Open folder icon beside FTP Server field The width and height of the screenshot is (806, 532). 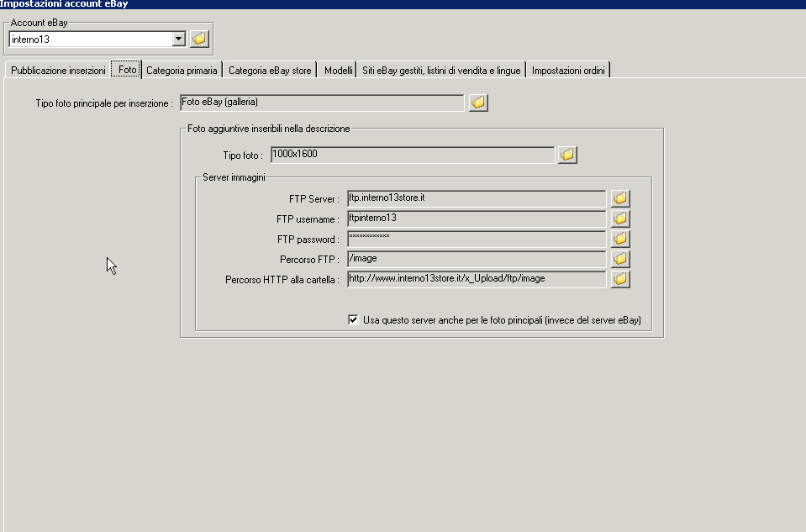[x=620, y=198]
